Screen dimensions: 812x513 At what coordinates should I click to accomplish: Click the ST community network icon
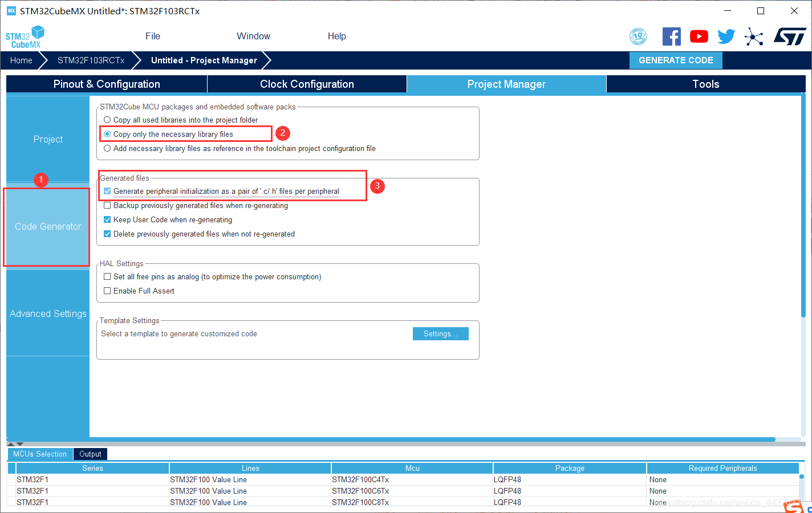click(754, 37)
